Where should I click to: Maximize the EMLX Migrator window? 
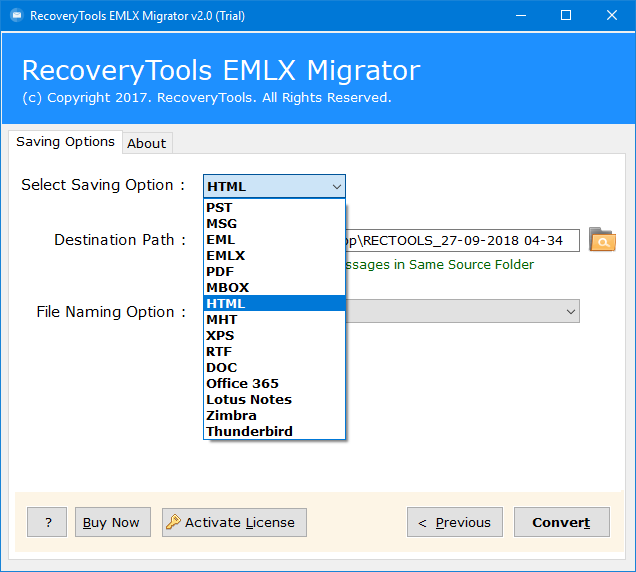[x=566, y=15]
